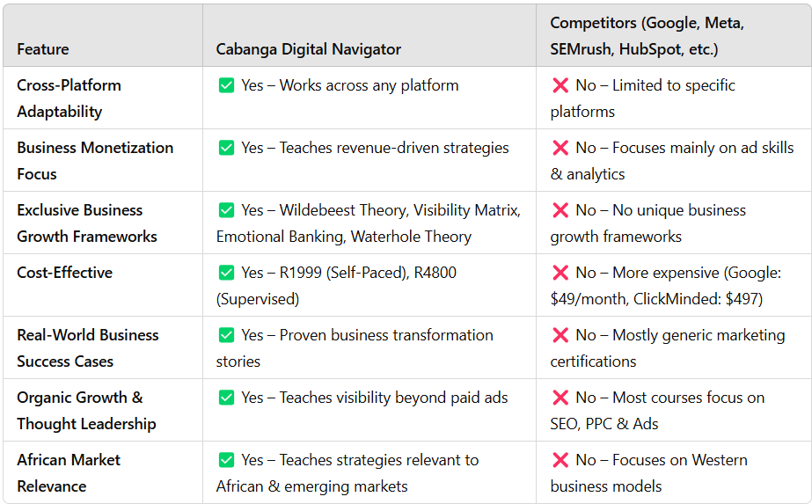Click the "Real-World Business Success Cases" row label

(87, 348)
